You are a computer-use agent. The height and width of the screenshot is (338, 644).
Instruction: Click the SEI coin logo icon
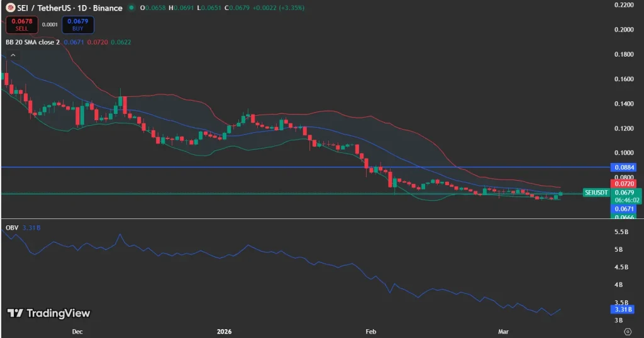[10, 8]
